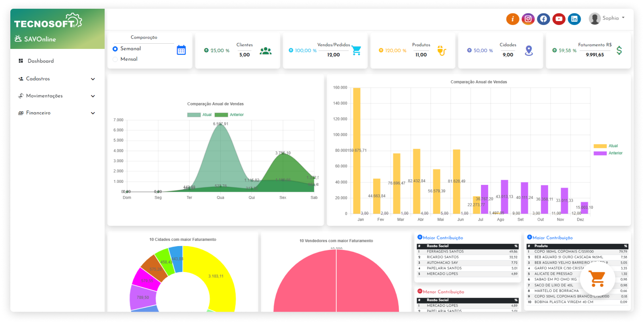Click the calendar icon in Comparação
Screen dimensions: 644x324
tap(181, 50)
